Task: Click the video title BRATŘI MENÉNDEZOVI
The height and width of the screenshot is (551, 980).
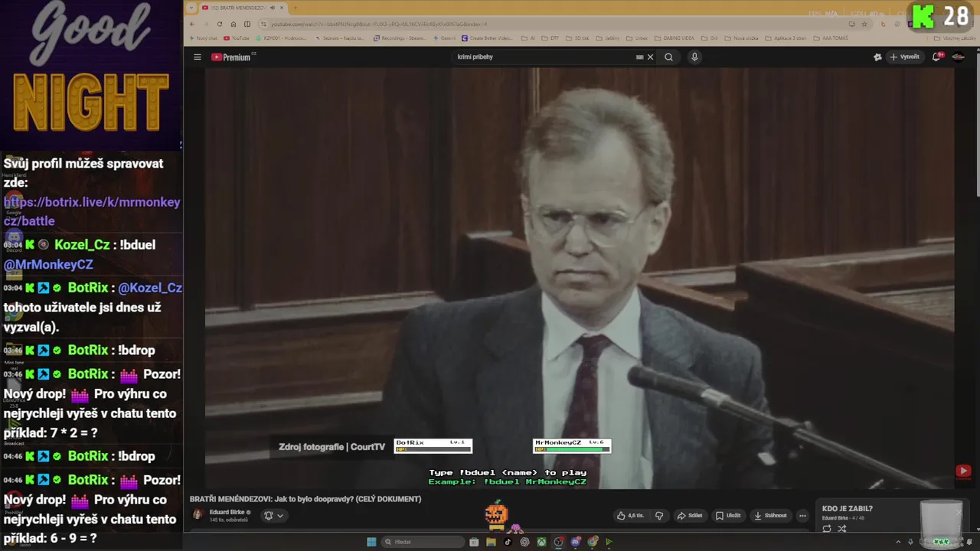Action: tap(305, 499)
